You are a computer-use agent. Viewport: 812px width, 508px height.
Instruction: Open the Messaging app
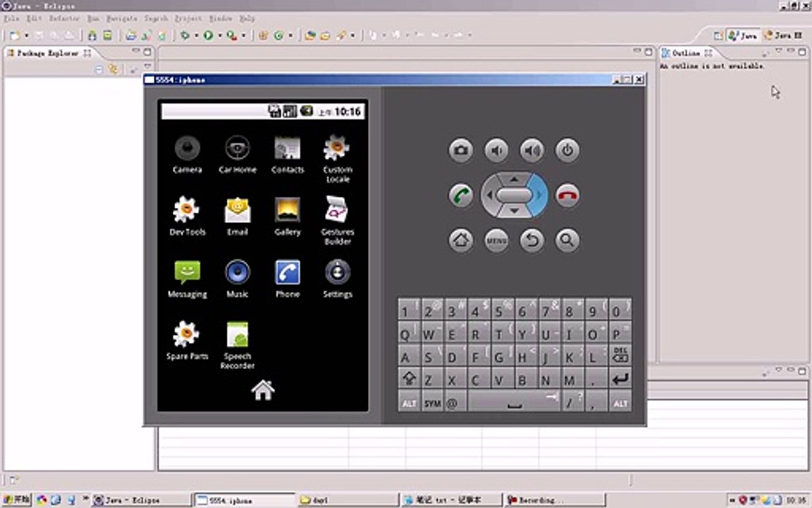coord(187,279)
